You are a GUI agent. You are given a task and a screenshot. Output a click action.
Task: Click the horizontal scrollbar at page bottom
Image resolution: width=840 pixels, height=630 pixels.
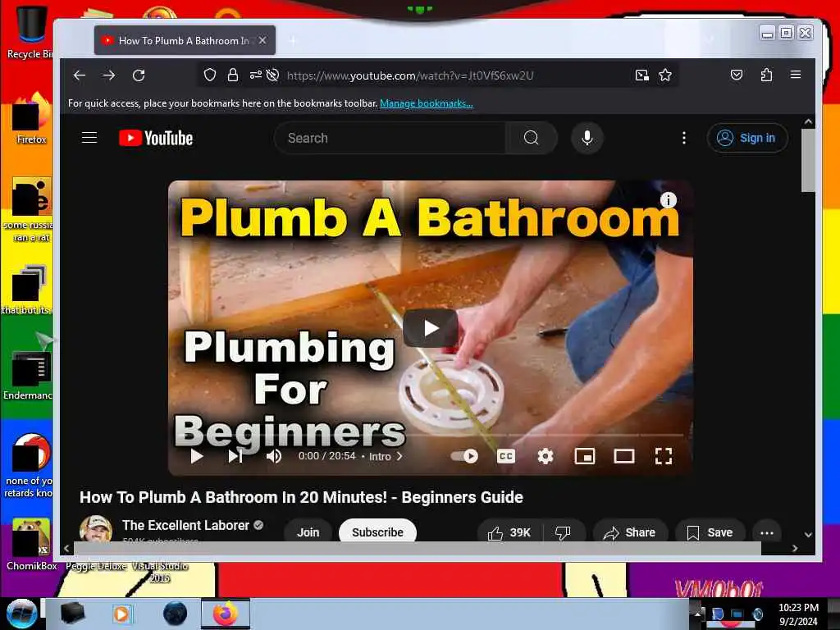(417, 548)
